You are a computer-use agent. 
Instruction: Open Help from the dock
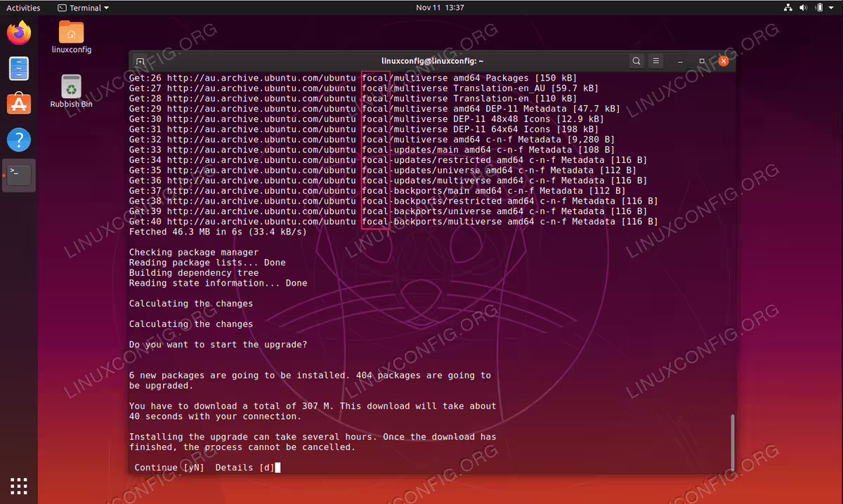(x=19, y=140)
